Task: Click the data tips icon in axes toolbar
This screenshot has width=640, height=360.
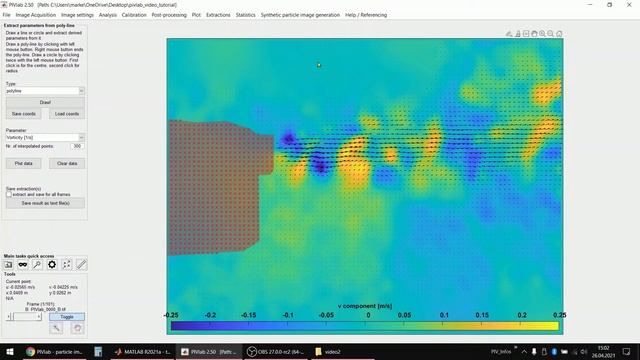Action: click(x=518, y=34)
